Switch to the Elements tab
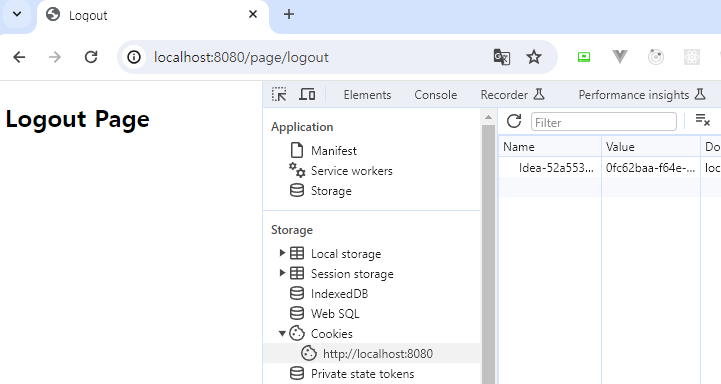The height and width of the screenshot is (384, 721). [367, 95]
